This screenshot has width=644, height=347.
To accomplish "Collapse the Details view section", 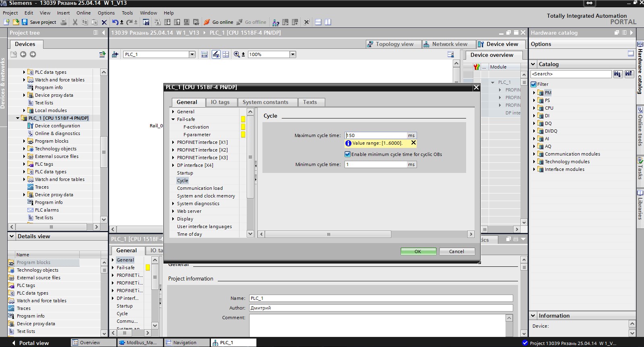I will pos(12,237).
